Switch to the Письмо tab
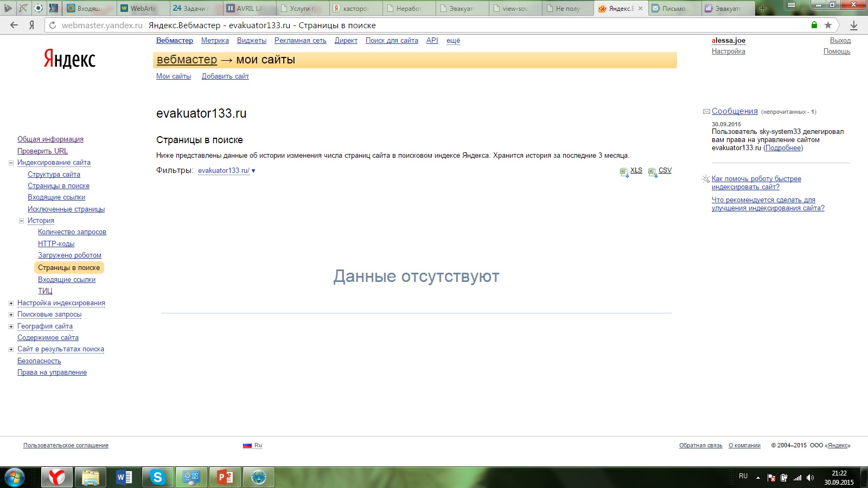The width and height of the screenshot is (868, 488). click(x=674, y=9)
